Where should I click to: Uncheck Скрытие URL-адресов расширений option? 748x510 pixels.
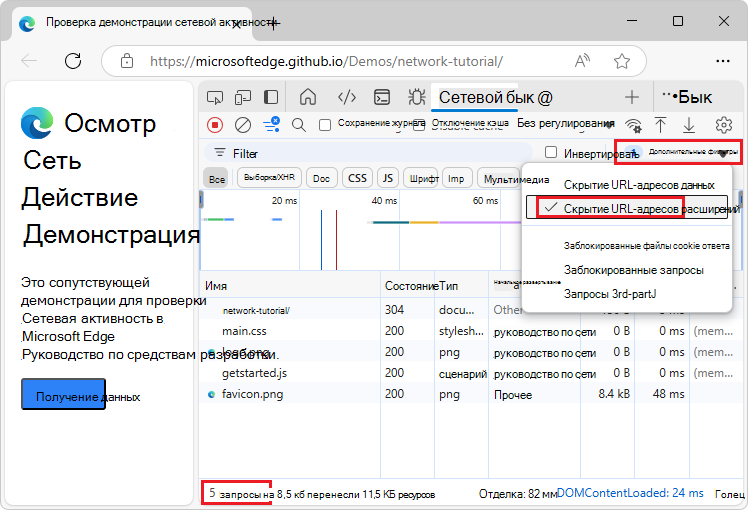pos(627,208)
